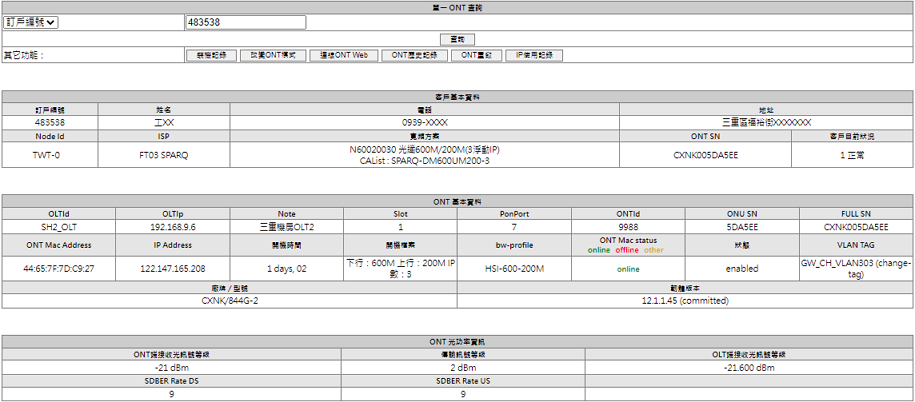The width and height of the screenshot is (915, 402).
Task: Open the IP使用記錄 button
Action: coord(535,56)
